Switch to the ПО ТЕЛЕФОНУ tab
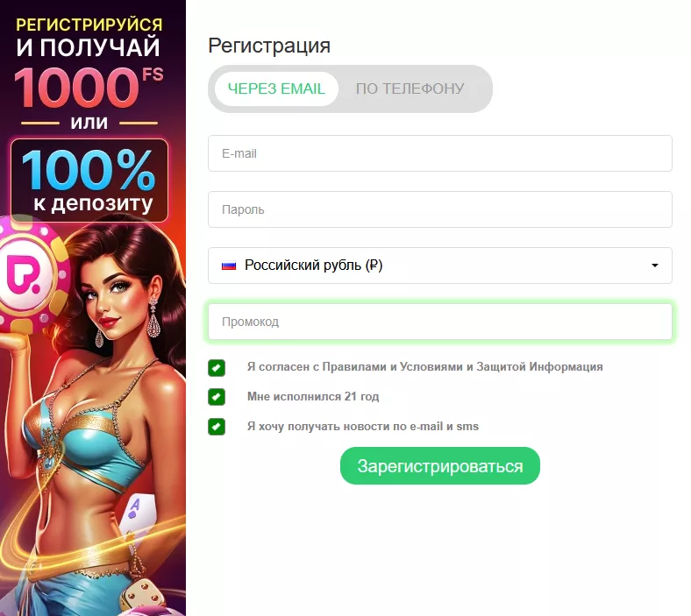Viewport: 691px width, 616px height. 410,89
